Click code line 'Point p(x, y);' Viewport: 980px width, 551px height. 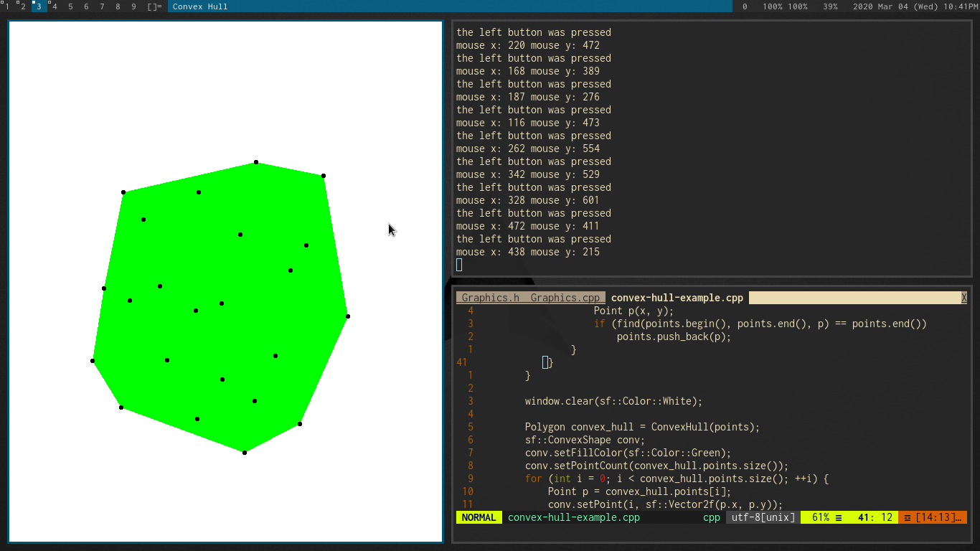[634, 311]
